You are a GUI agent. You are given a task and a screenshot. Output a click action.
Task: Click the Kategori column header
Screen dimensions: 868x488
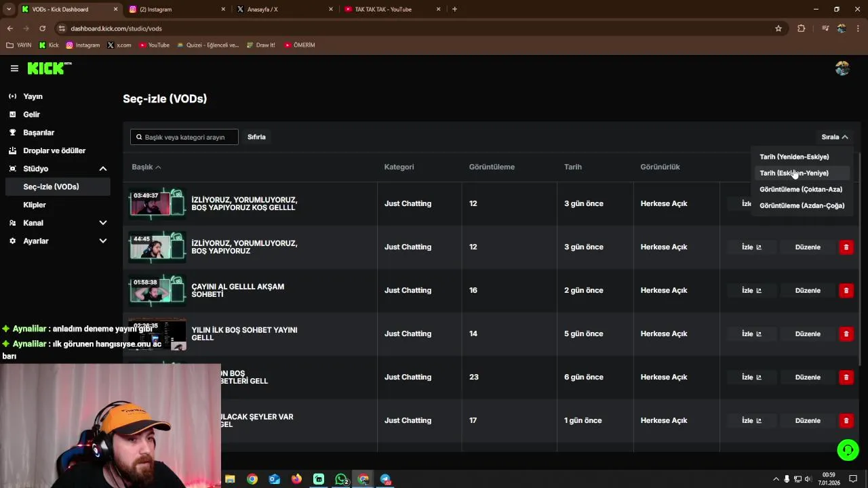(399, 167)
